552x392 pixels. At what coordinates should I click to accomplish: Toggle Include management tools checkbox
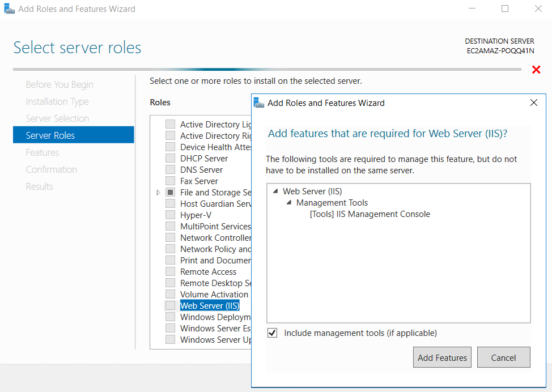point(273,333)
